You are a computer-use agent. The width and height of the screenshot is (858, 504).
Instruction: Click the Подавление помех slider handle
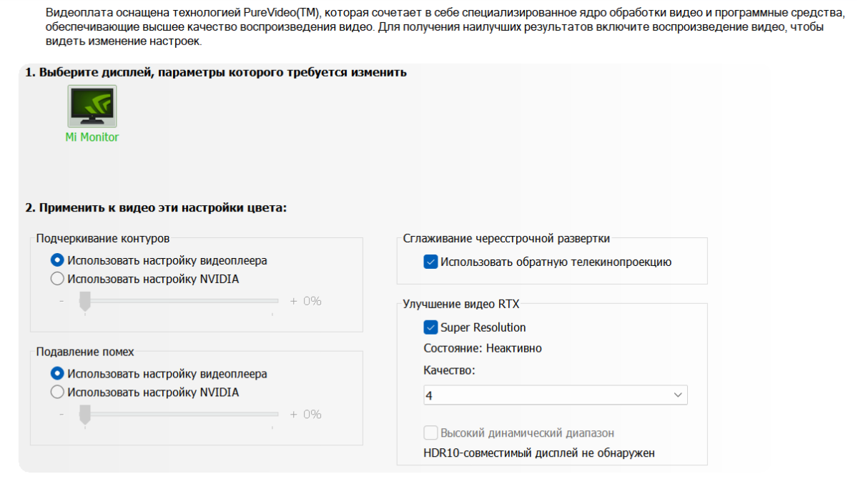[x=85, y=413]
